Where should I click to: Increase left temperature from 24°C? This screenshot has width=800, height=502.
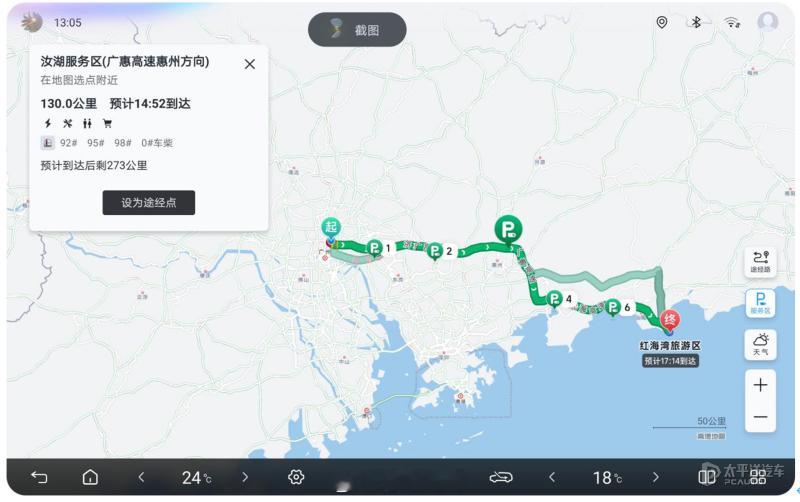tap(245, 477)
